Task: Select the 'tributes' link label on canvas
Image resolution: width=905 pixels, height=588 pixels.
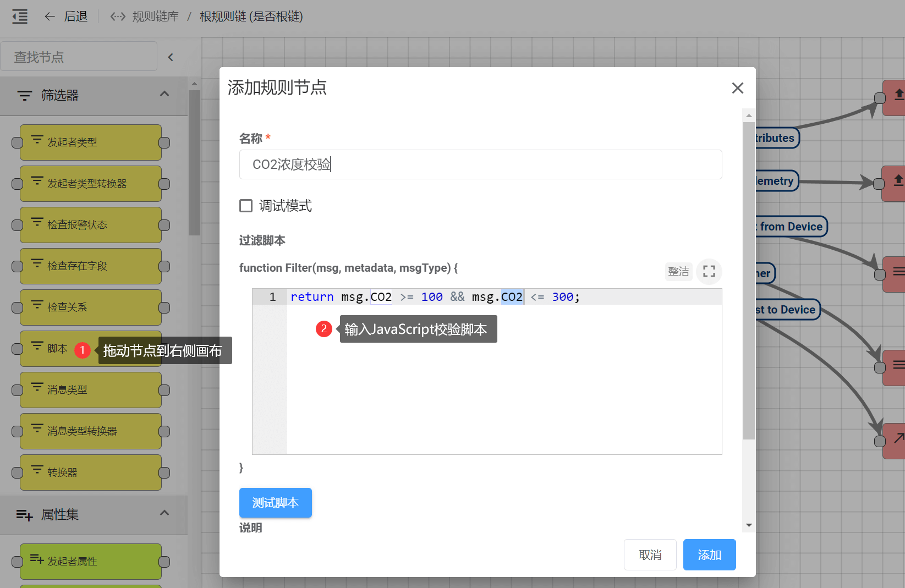Action: (x=777, y=138)
